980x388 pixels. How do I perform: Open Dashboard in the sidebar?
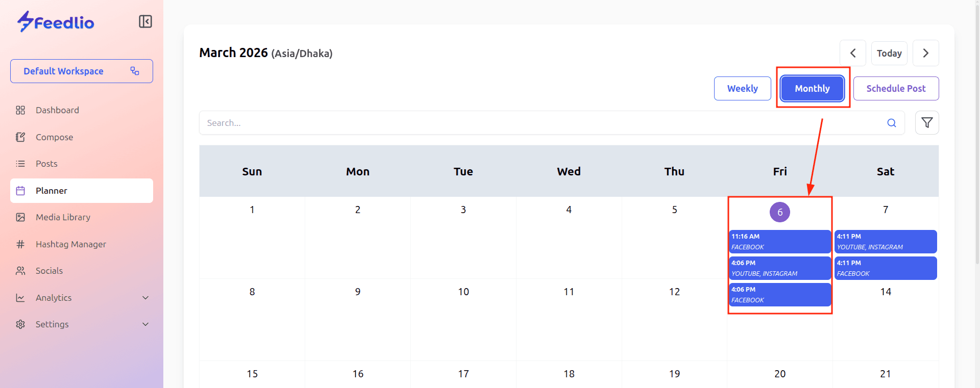tap(57, 110)
